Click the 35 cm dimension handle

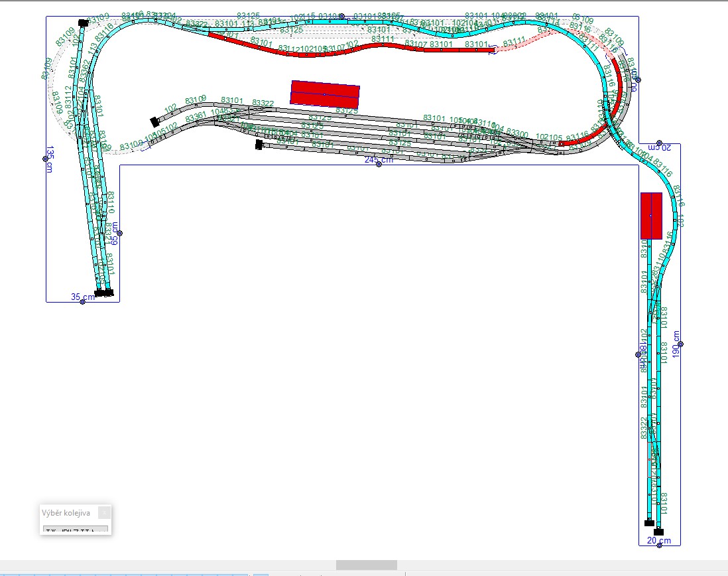pos(83,302)
